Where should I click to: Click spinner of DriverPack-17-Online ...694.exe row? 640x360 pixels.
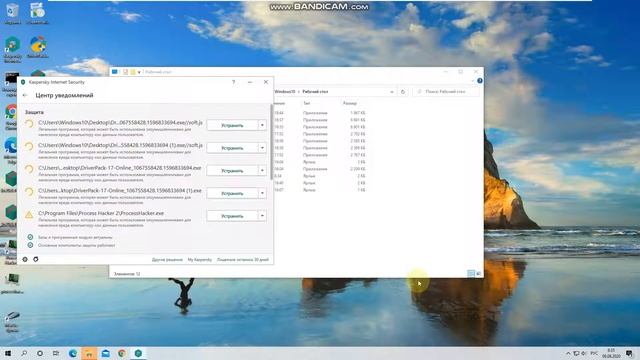click(x=29, y=169)
